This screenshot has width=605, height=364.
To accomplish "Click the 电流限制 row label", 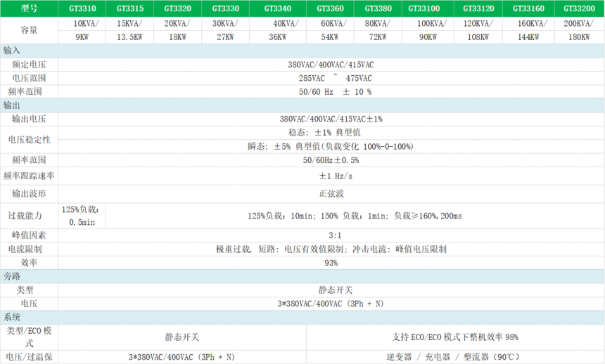I will coord(28,249).
